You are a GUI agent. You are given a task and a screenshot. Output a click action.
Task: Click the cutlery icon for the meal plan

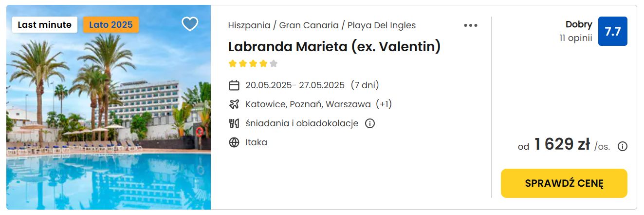[x=234, y=123]
